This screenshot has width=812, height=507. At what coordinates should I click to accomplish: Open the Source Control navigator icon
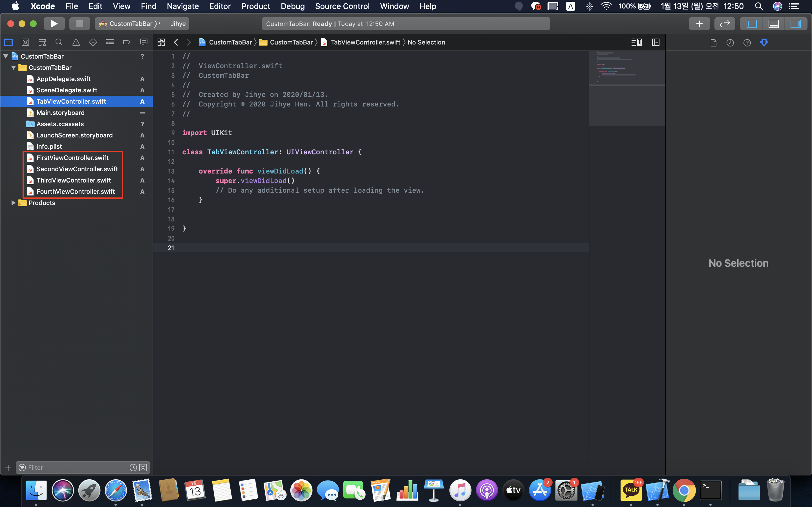click(25, 42)
